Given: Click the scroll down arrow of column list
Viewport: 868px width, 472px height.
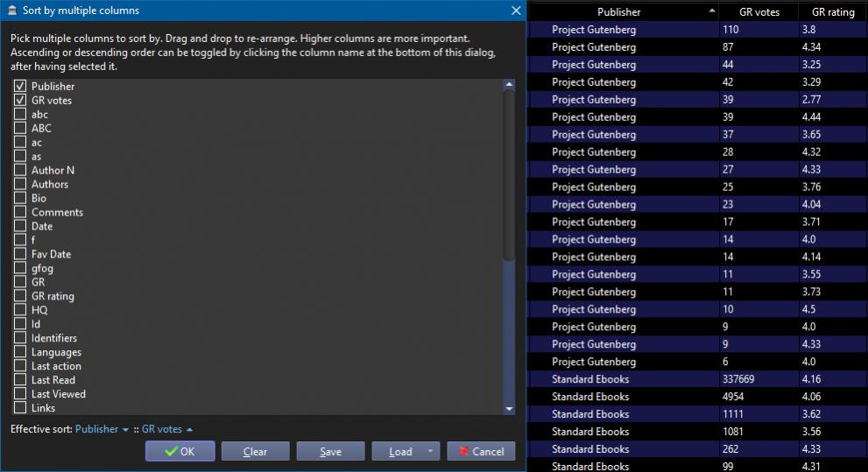Looking at the screenshot, I should point(509,409).
